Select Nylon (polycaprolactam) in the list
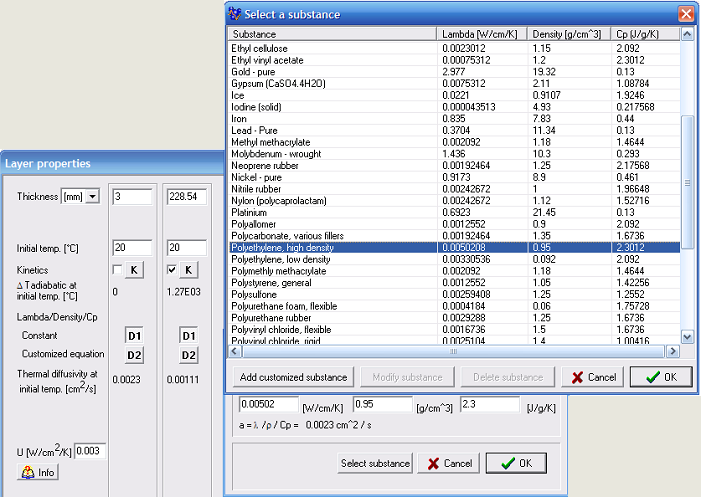701x497 pixels. pyautogui.click(x=455, y=201)
